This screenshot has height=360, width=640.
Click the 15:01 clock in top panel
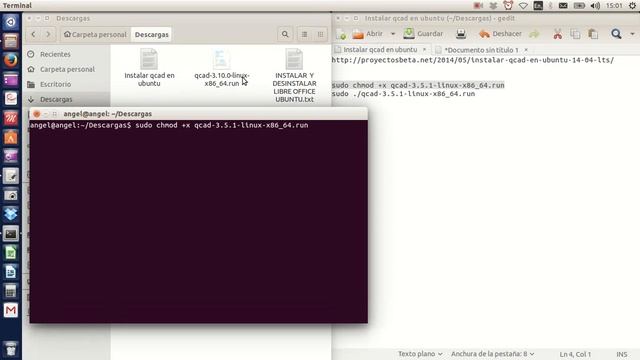614,6
